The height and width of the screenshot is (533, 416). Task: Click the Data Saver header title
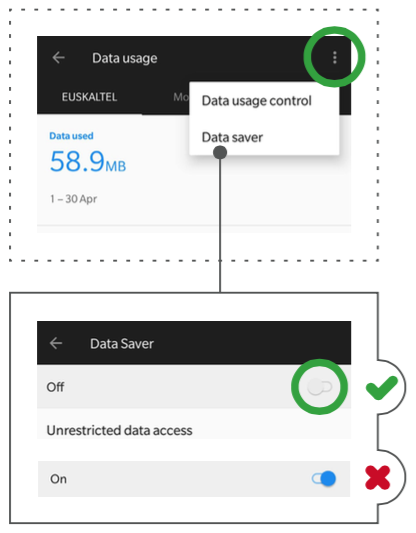(122, 344)
